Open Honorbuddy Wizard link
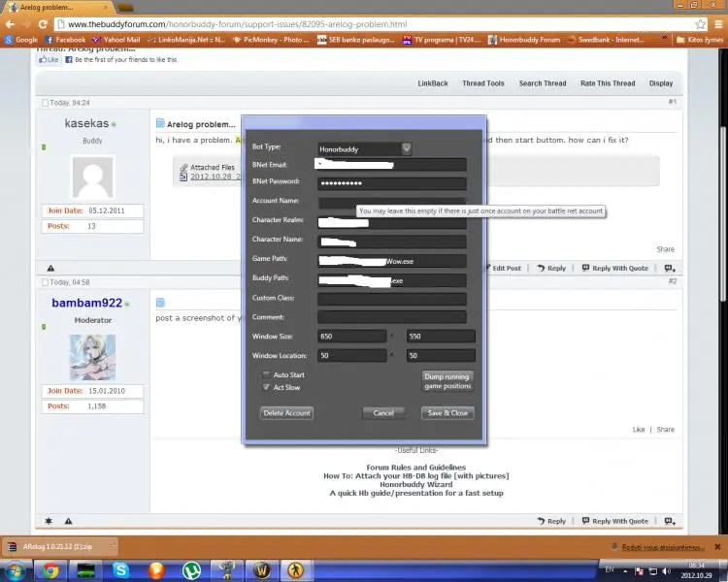The image size is (728, 582). [x=416, y=484]
